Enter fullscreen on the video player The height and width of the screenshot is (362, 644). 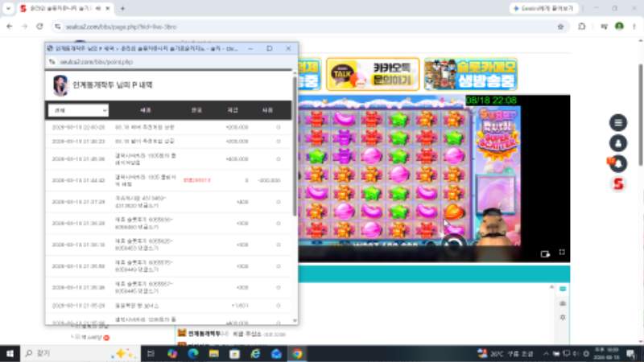562,253
